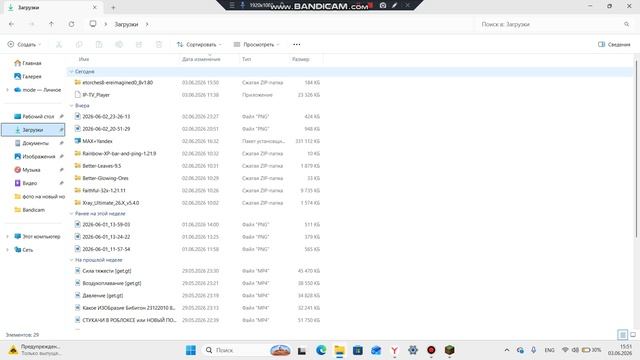Select Главная in navigation pane
Viewport: 640px width, 360px height.
(33, 63)
